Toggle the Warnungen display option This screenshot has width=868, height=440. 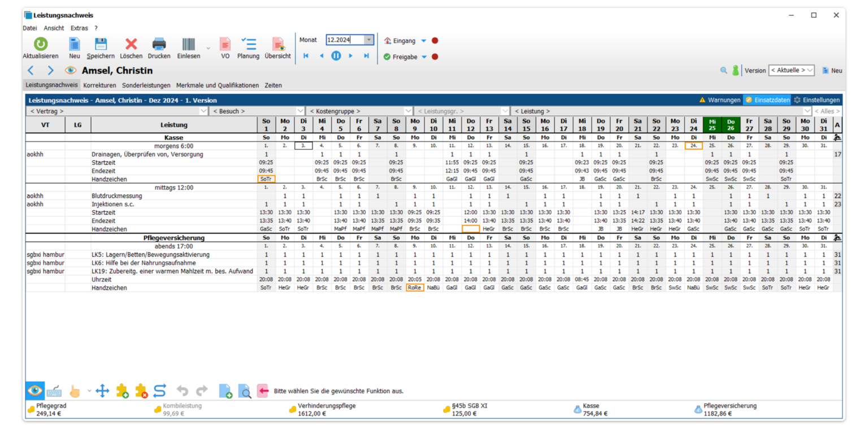[719, 100]
